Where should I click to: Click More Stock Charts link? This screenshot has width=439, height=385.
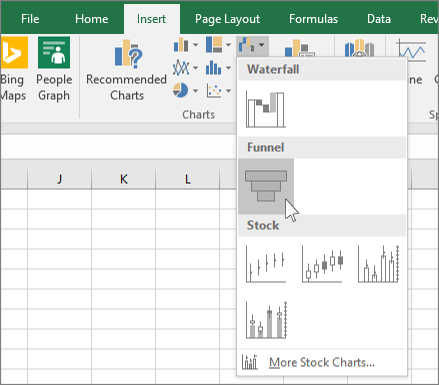322,362
